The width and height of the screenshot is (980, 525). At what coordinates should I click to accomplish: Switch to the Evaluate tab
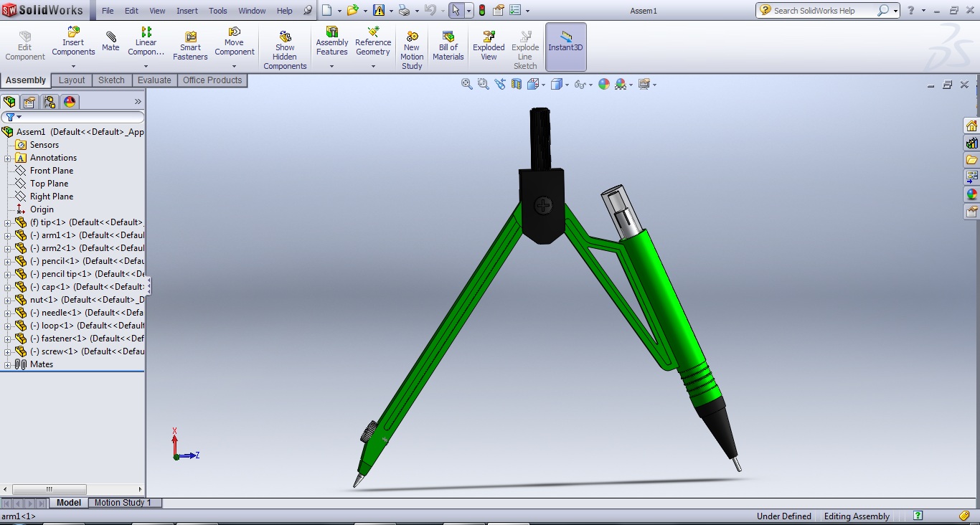(x=155, y=80)
